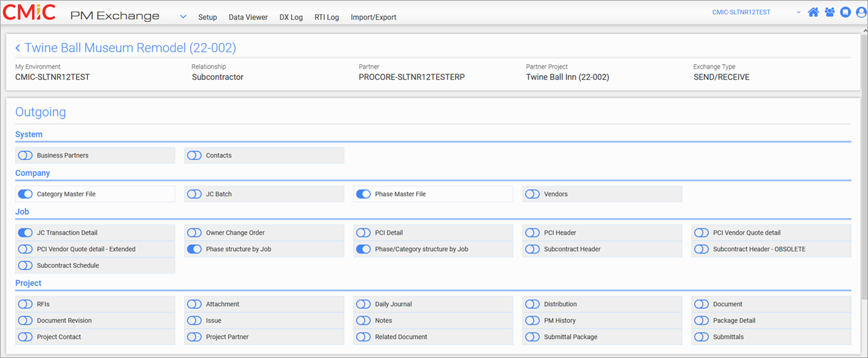The image size is (868, 358).
Task: Open the Import/Export menu
Action: tap(373, 17)
